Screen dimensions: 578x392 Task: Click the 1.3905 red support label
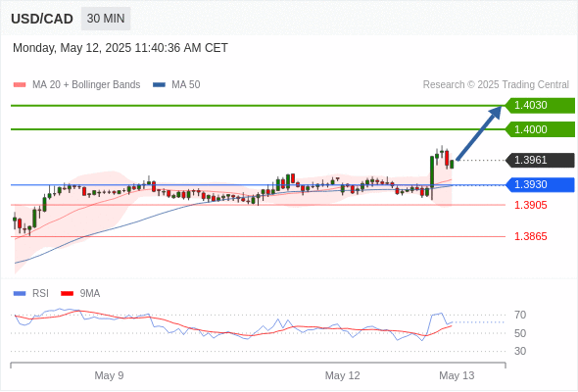[530, 205]
